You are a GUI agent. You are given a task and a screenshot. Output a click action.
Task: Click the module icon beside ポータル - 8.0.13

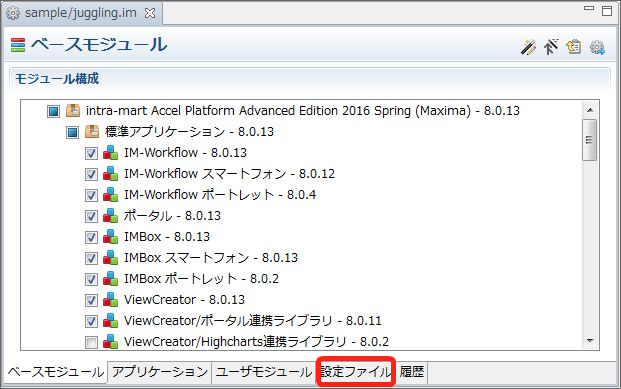110,215
